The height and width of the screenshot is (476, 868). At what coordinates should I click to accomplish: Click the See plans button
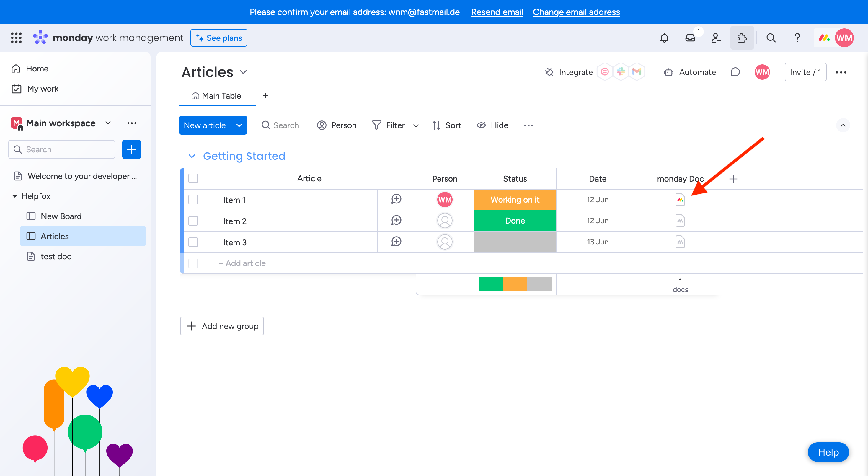point(219,38)
